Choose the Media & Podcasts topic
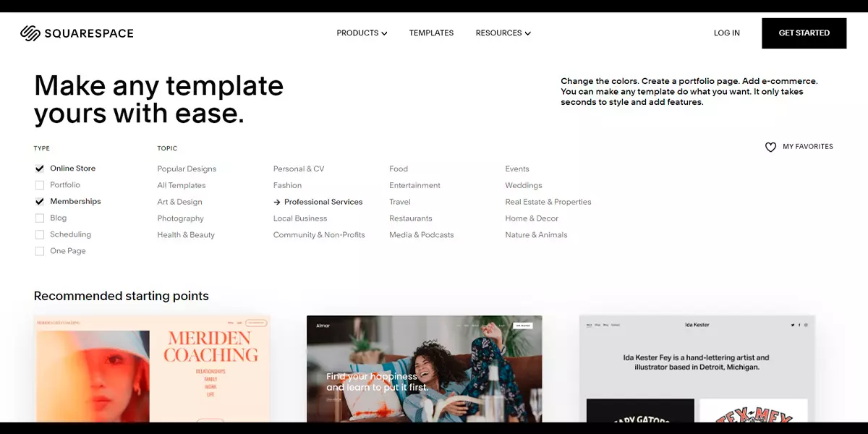868x434 pixels. [422, 235]
